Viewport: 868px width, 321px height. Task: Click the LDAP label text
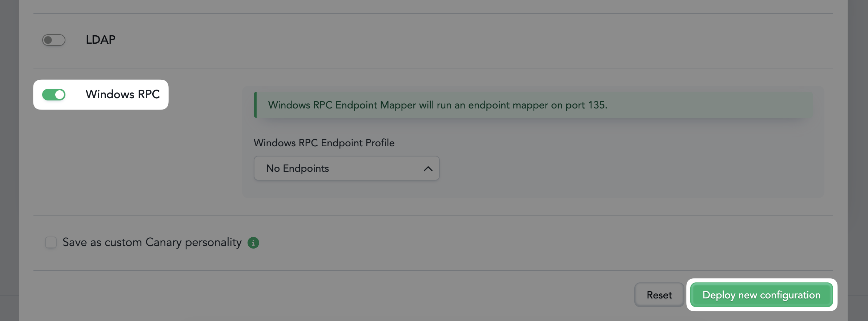pyautogui.click(x=101, y=40)
